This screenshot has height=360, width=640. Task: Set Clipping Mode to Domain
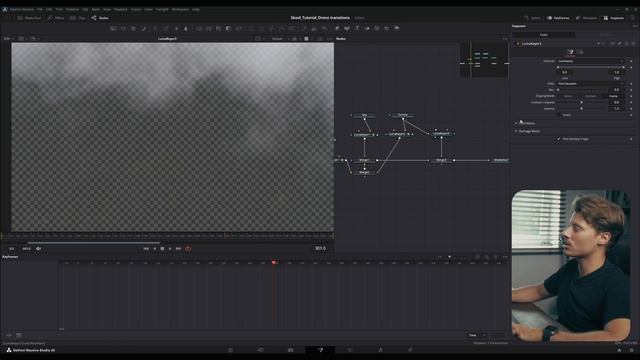[591, 96]
